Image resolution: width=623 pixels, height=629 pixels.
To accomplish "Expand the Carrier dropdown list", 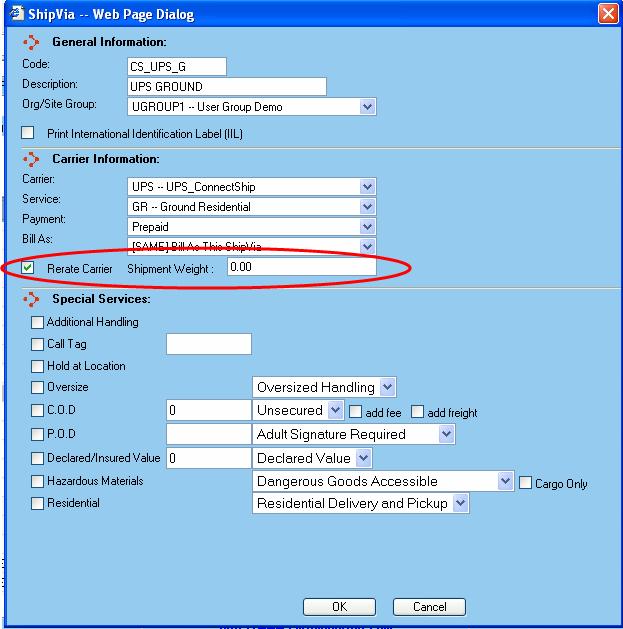I will click(x=367, y=187).
